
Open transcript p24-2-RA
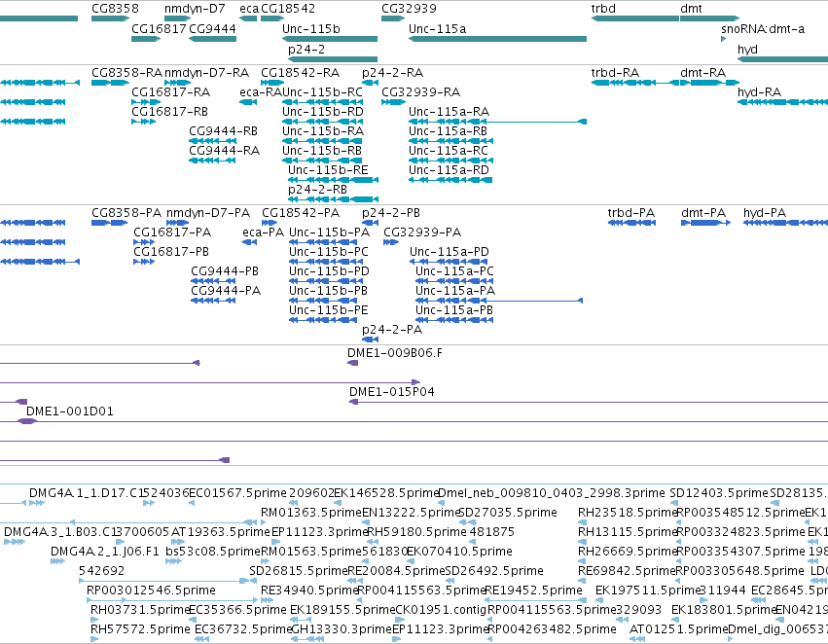(x=392, y=72)
